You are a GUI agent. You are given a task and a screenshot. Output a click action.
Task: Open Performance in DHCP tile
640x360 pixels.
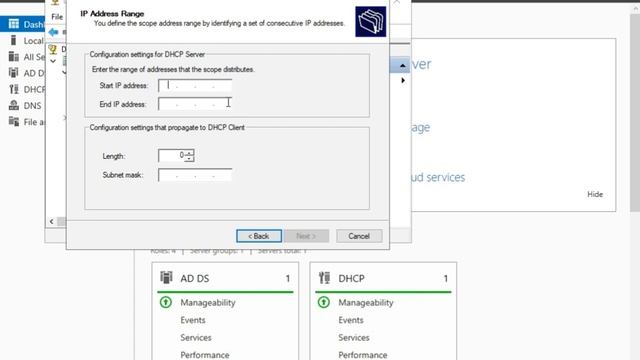(362, 355)
